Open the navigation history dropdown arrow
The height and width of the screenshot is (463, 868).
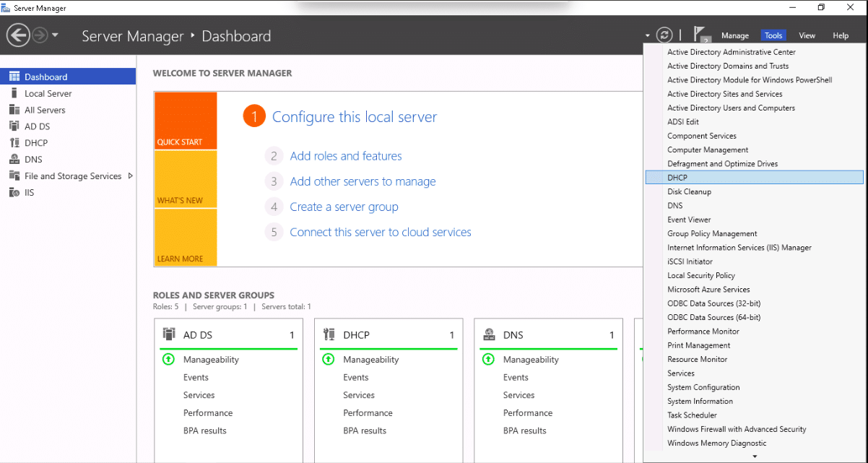[56, 35]
